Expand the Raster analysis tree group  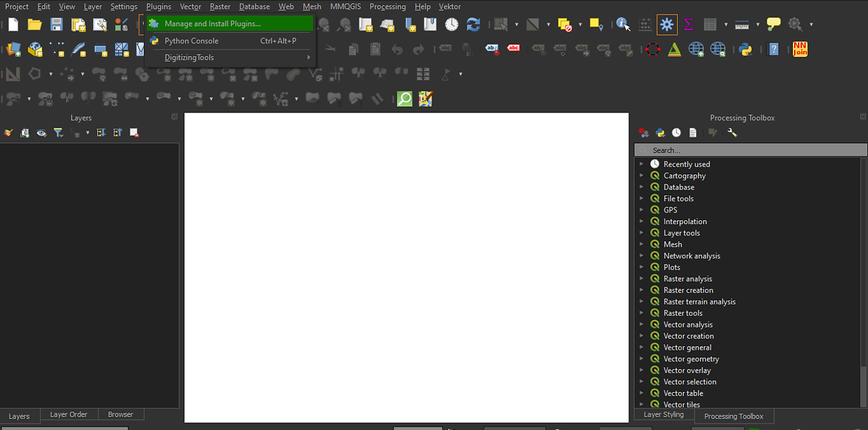coord(642,279)
